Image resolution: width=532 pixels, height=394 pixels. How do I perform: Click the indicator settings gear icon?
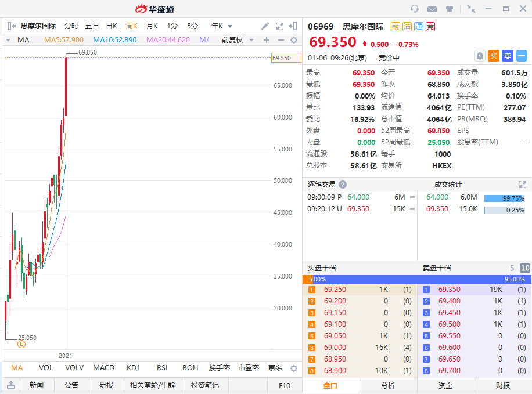[293, 40]
